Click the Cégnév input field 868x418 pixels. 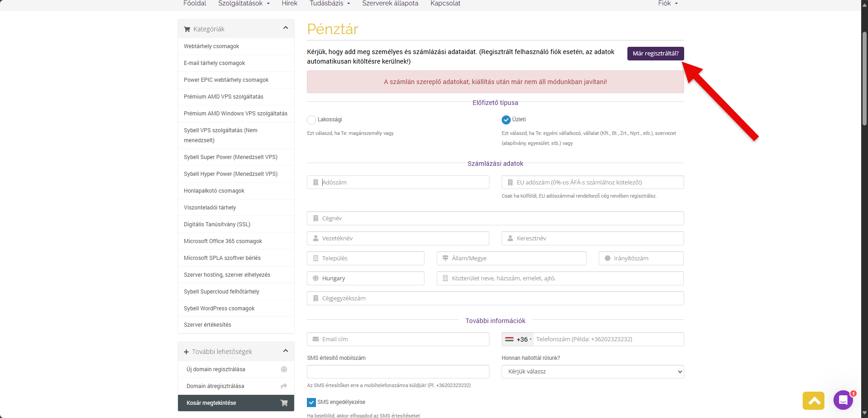pyautogui.click(x=495, y=219)
